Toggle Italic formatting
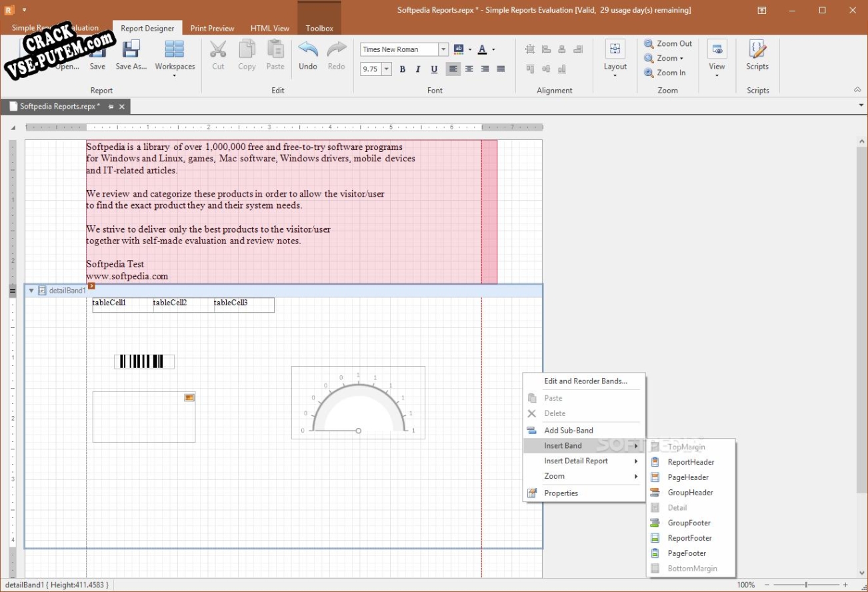 pyautogui.click(x=418, y=69)
